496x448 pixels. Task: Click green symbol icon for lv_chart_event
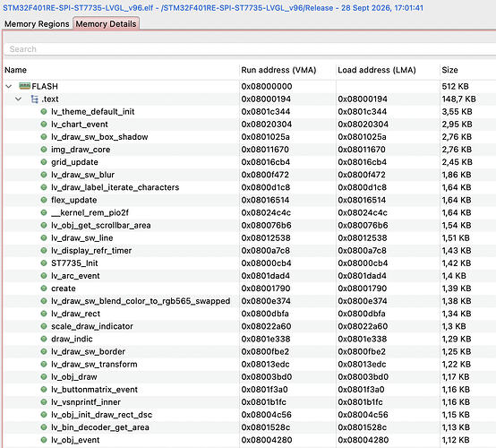44,125
